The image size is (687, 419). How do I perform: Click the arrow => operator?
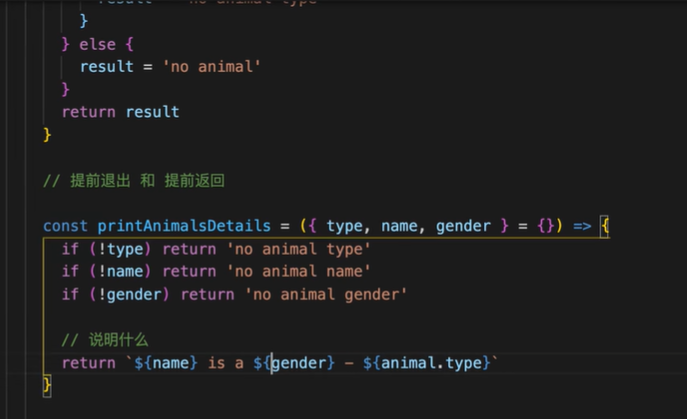[x=582, y=226]
